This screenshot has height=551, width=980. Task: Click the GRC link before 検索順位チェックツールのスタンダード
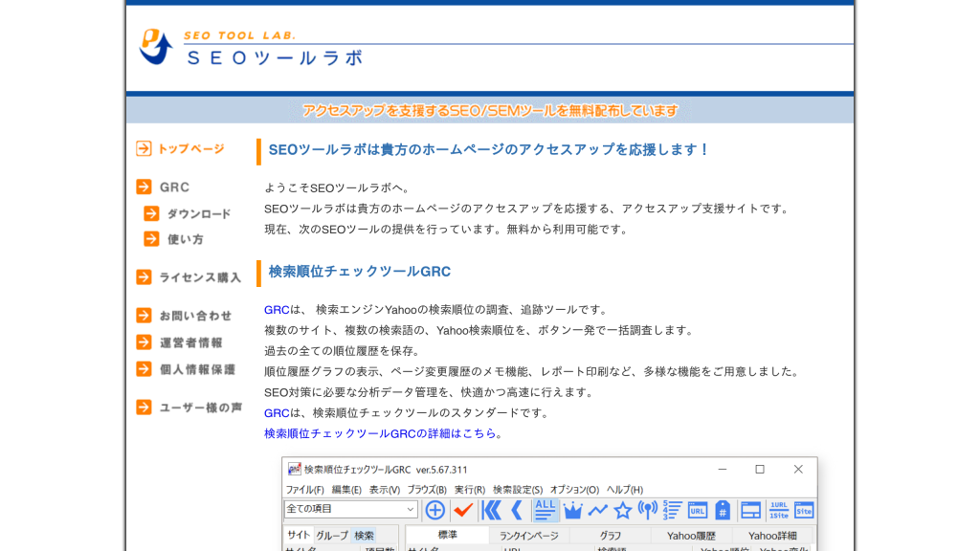[x=277, y=413]
